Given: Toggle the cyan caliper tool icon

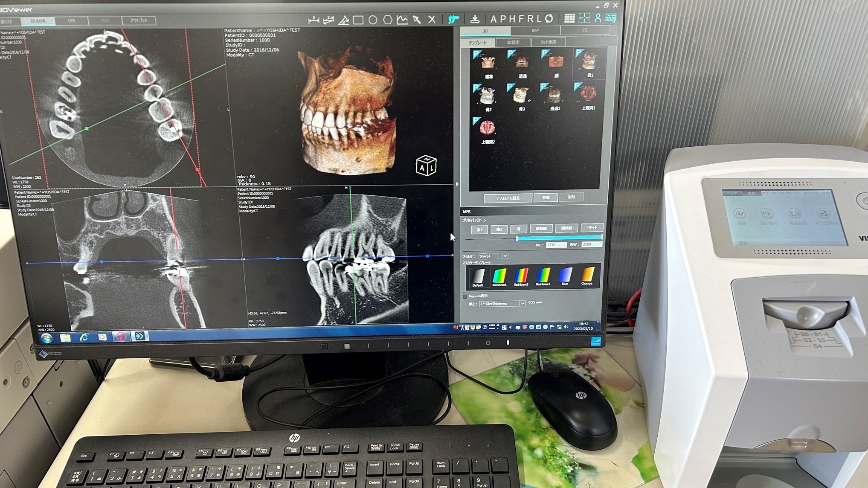Looking at the screenshot, I should [x=453, y=19].
